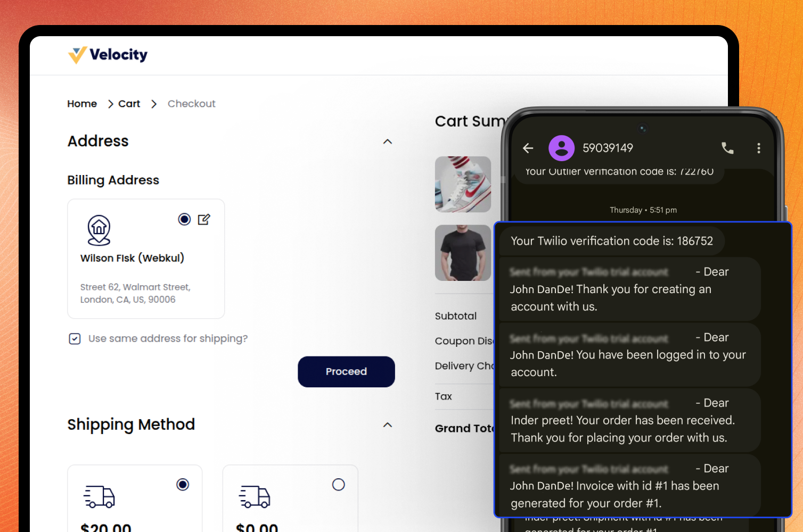803x532 pixels.
Task: Select the $0.00 shipping method radio
Action: [339, 485]
